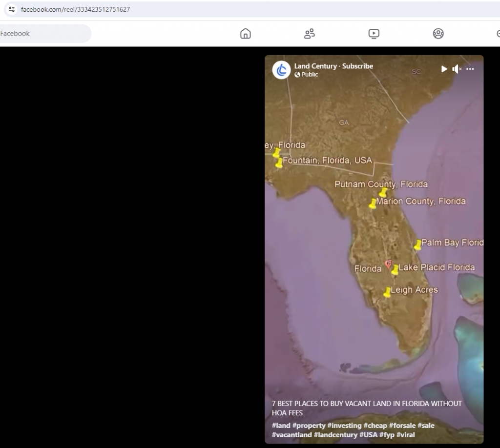Click the #landcentury hashtag
Image resolution: width=500 pixels, height=448 pixels.
335,435
